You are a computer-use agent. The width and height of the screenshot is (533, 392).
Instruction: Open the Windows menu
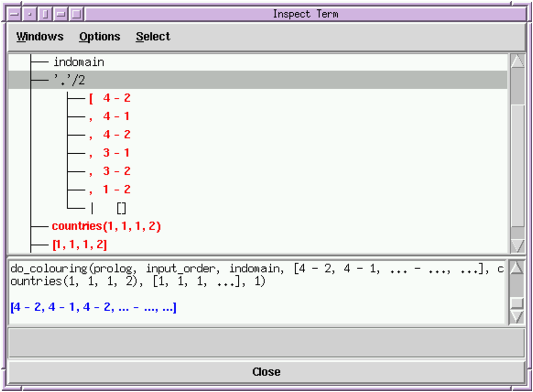pyautogui.click(x=40, y=37)
